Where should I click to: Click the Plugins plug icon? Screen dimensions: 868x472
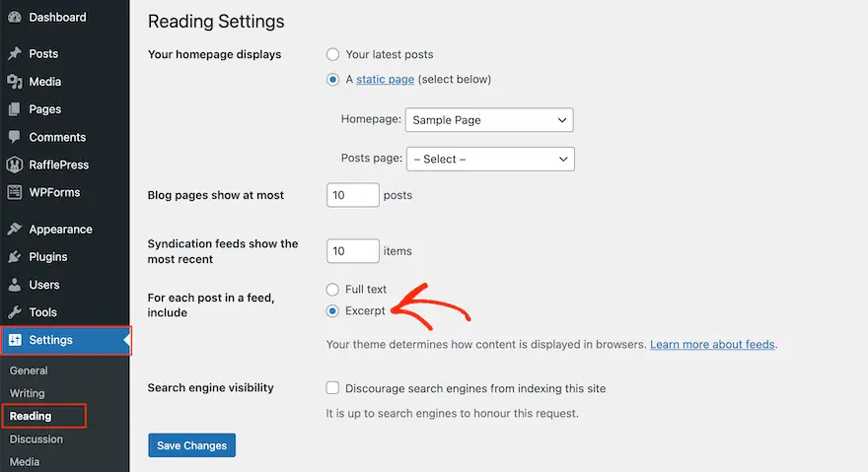[x=15, y=257]
